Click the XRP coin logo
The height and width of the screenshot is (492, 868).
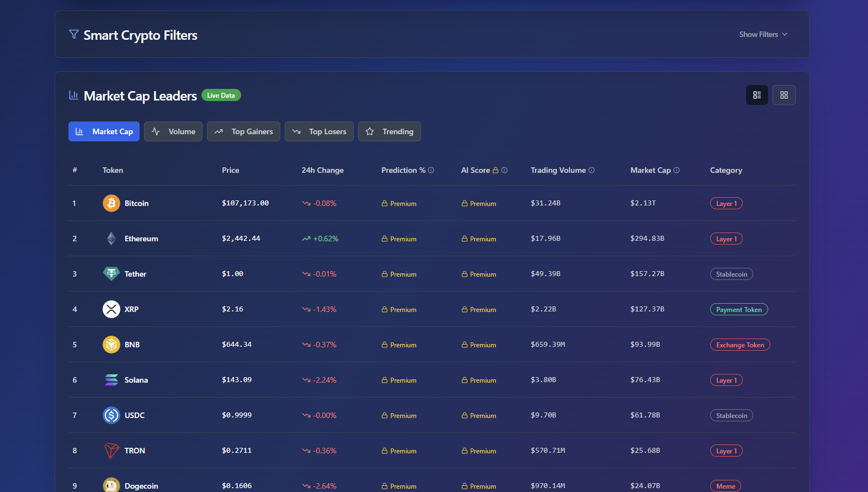tap(111, 309)
